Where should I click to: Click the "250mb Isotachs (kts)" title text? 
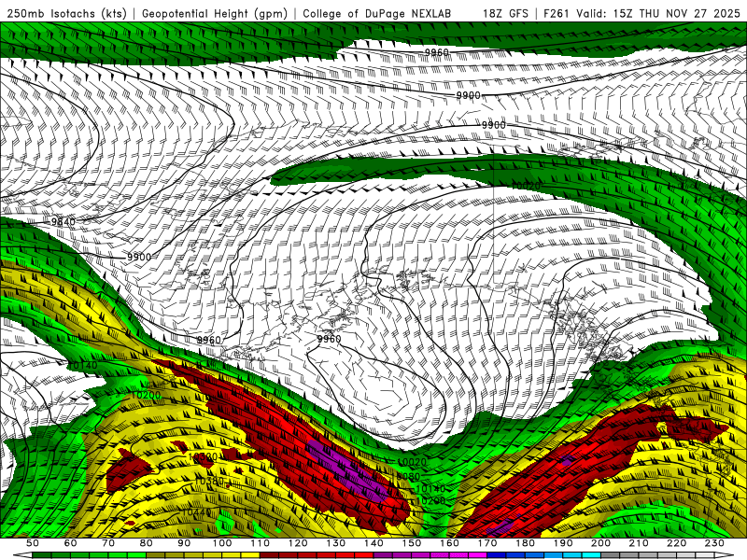click(66, 13)
